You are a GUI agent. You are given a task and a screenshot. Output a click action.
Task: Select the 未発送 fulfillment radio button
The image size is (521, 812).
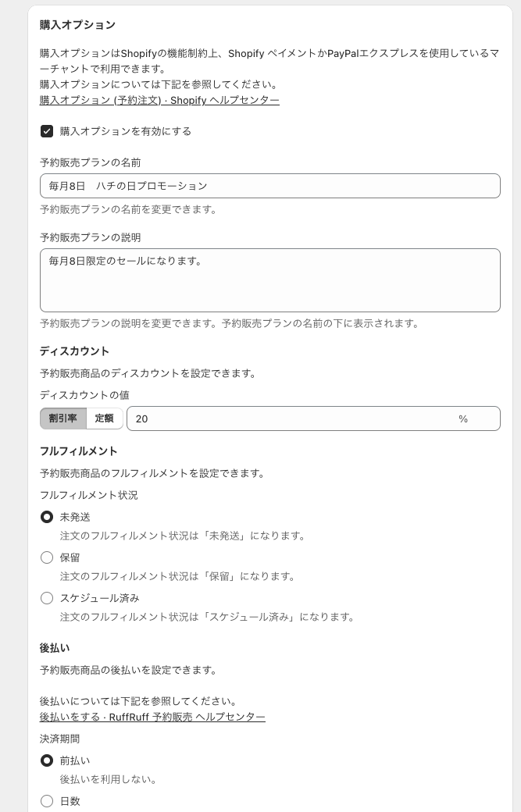pos(47,517)
